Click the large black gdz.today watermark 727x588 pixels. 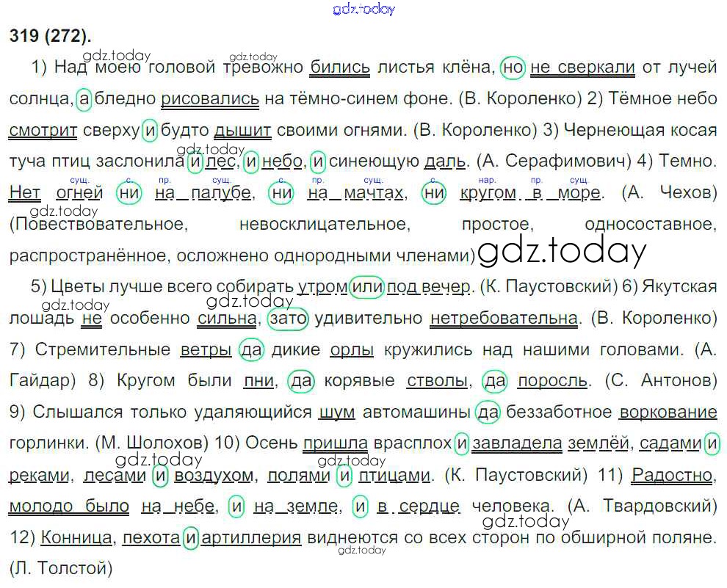coord(562,251)
